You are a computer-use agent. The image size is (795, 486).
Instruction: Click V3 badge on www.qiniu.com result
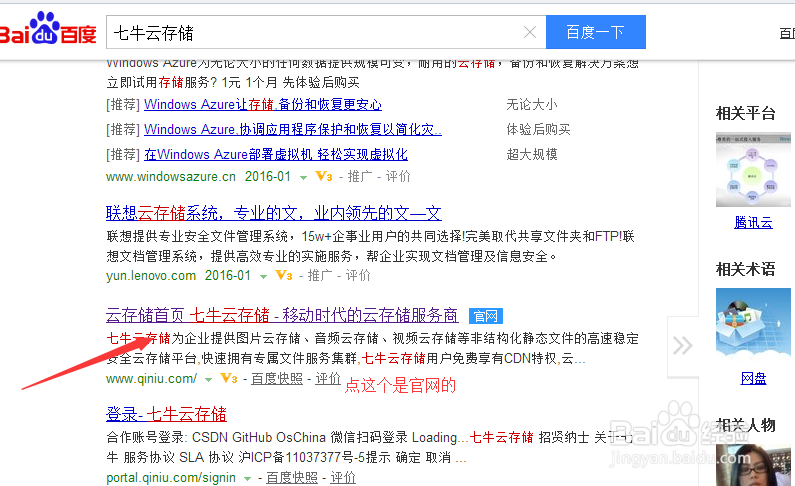coord(229,378)
